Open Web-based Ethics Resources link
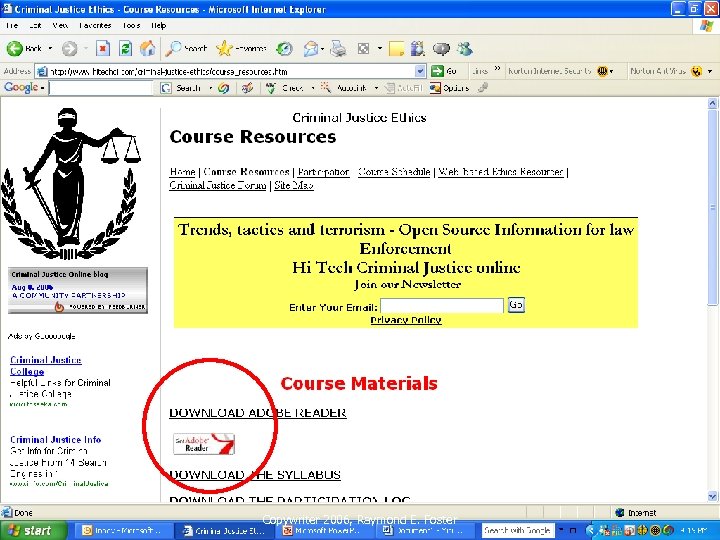 [501, 172]
